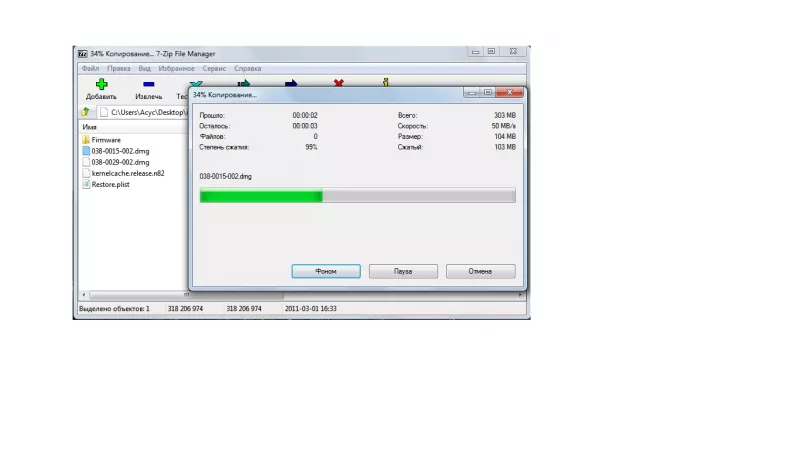Open the Избранное menu
This screenshot has height=450, width=800.
[176, 68]
